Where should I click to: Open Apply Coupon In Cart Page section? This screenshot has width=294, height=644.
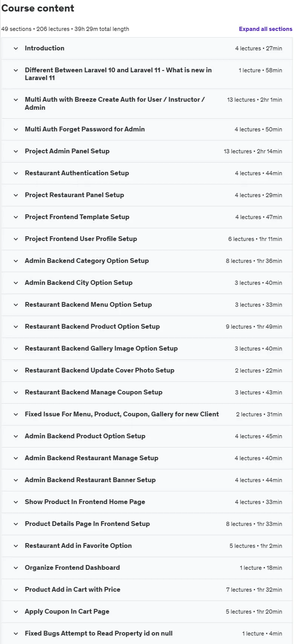pos(147,612)
